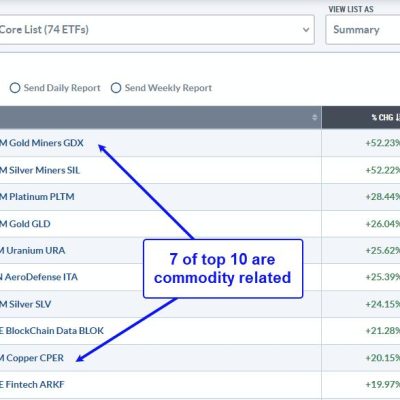Open the Silver SLV link
Image resolution: width=400 pixels, height=400 pixels.
26,304
